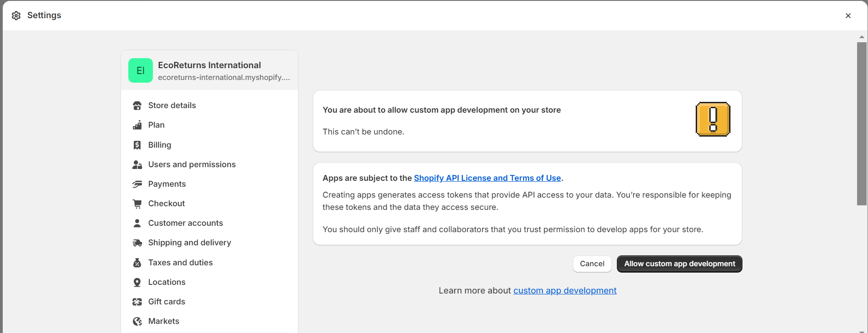Image resolution: width=868 pixels, height=333 pixels.
Task: Click the vertical scrollbar thumb
Action: [x=862, y=124]
